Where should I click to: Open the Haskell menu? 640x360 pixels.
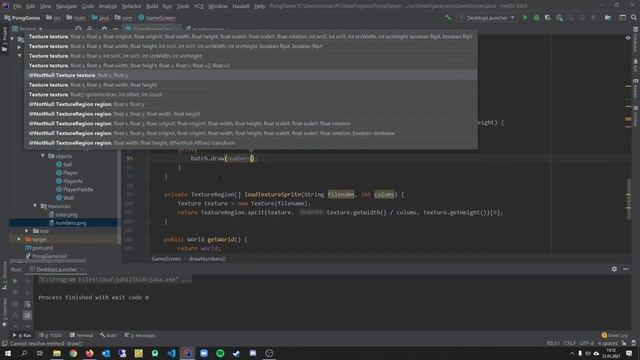241,6
